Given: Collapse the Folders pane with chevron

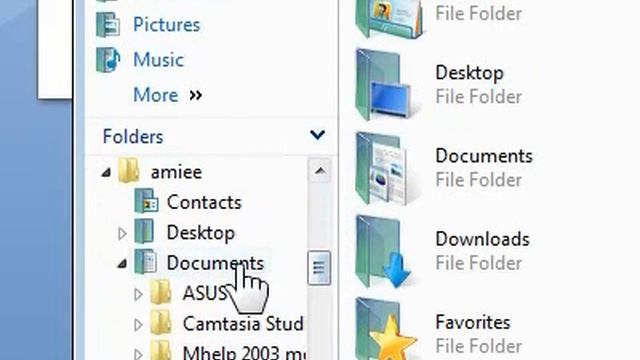Looking at the screenshot, I should pos(317,135).
